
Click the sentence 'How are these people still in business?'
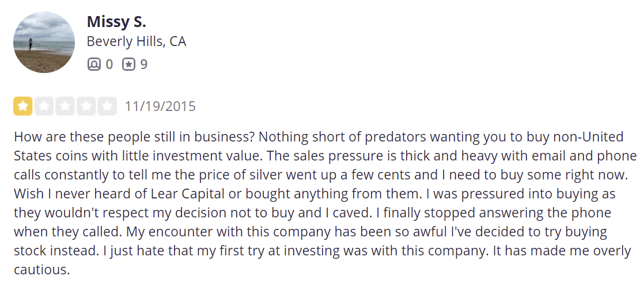click(x=134, y=137)
